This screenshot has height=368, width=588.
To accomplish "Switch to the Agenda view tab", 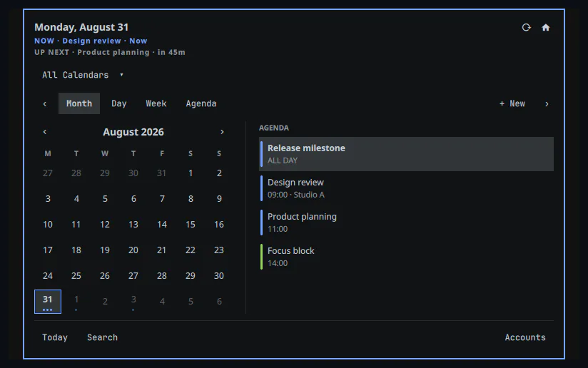I will (201, 103).
